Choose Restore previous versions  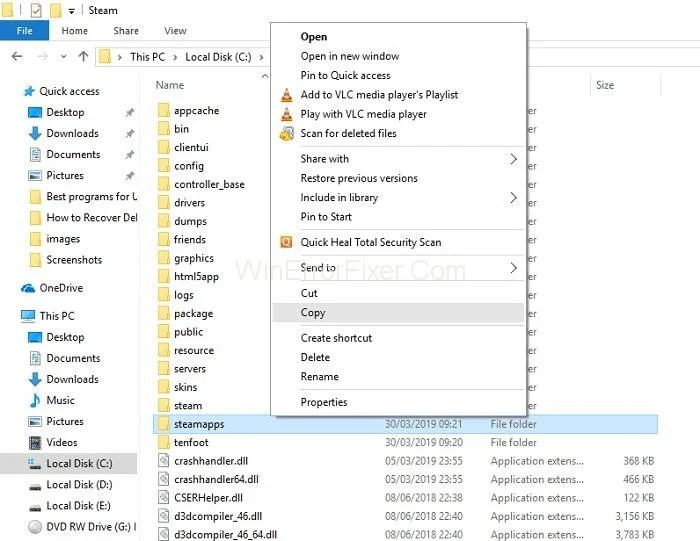398,178
